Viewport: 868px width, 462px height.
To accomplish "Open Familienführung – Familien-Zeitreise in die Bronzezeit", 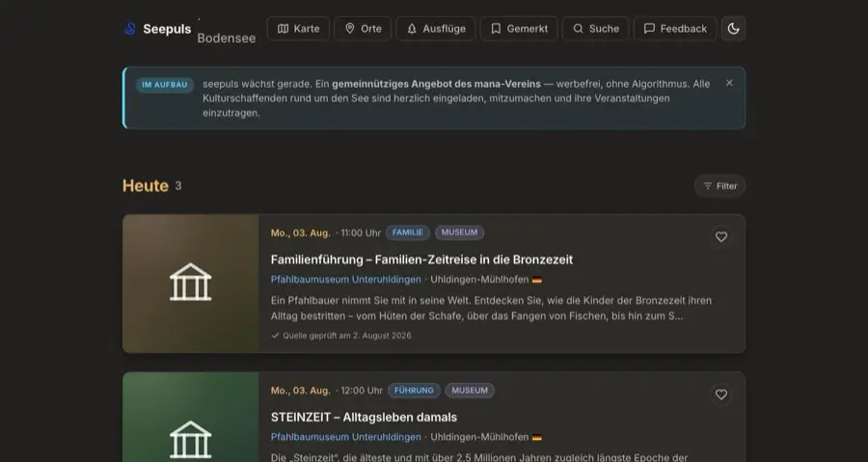I will [x=421, y=259].
